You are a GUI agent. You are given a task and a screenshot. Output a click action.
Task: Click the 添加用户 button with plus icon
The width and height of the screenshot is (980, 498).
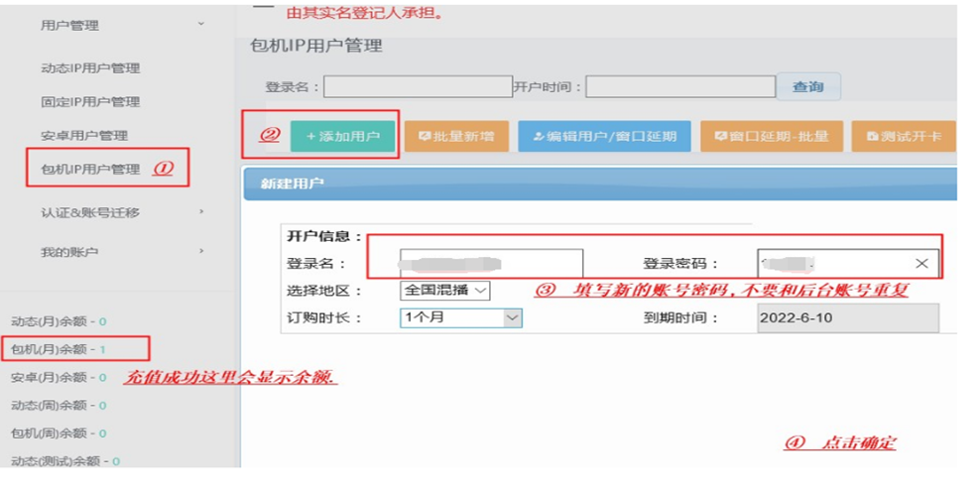[x=342, y=136]
